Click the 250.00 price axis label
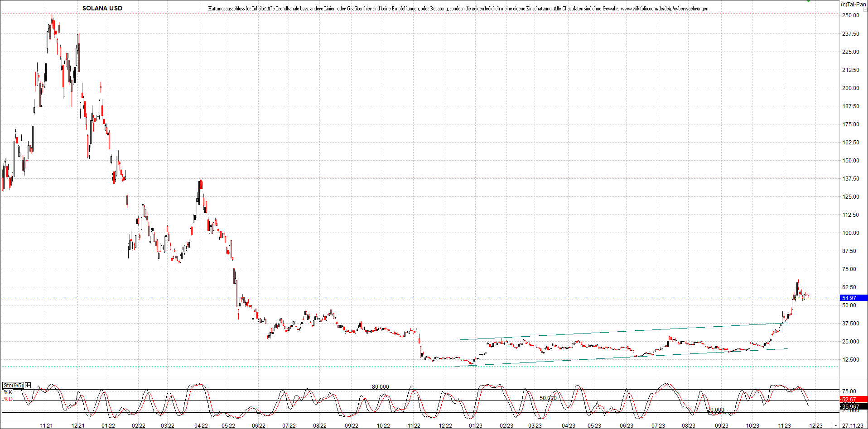The width and height of the screenshot is (868, 429). [850, 15]
